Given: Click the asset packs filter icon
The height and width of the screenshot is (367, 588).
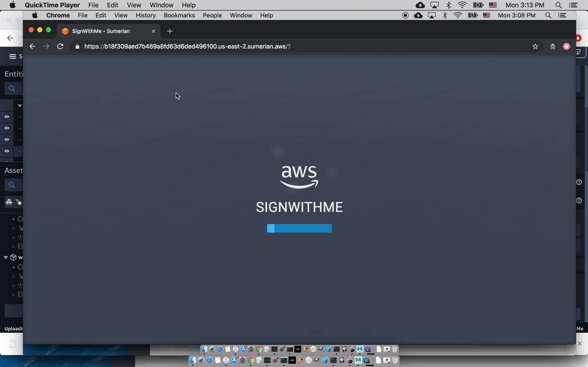Looking at the screenshot, I should click(9, 202).
